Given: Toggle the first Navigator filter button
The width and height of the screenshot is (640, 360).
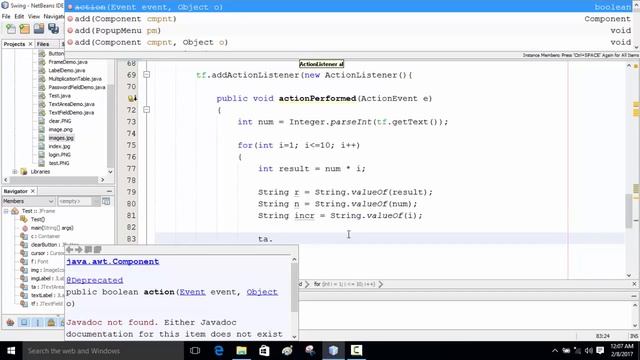Looking at the screenshot, I should coord(10,322).
